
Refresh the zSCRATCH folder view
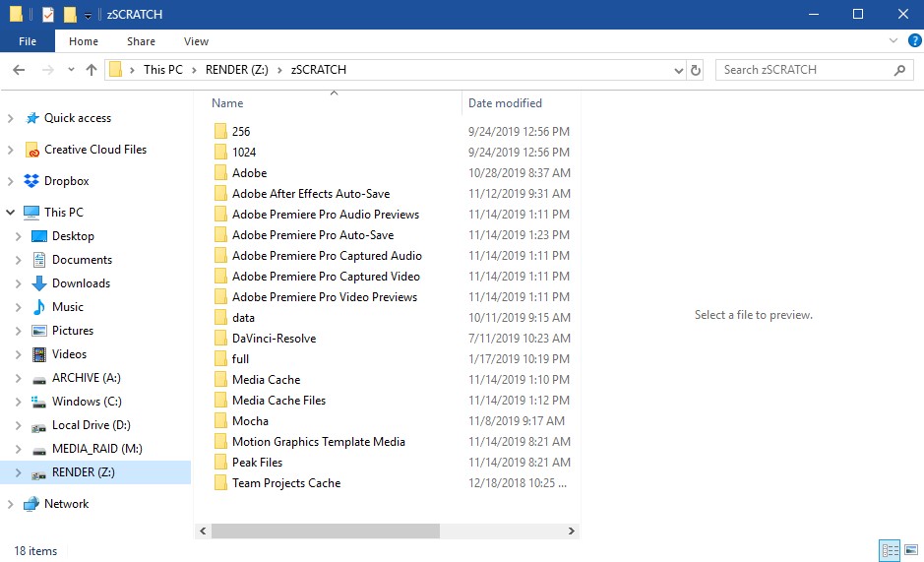click(x=696, y=70)
